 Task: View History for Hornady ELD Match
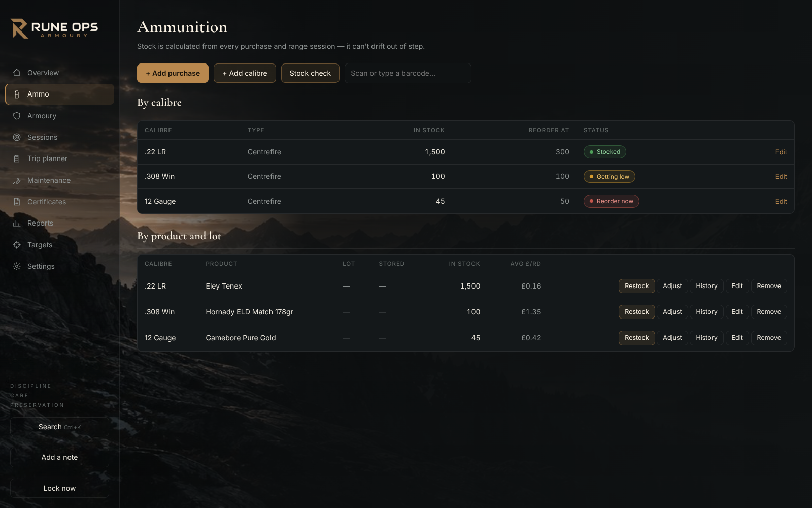(706, 312)
